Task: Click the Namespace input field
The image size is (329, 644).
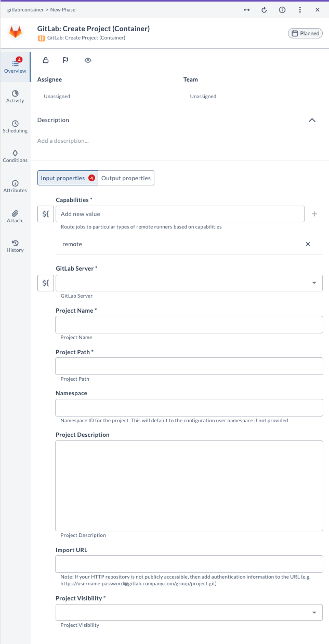Action: pyautogui.click(x=189, y=408)
